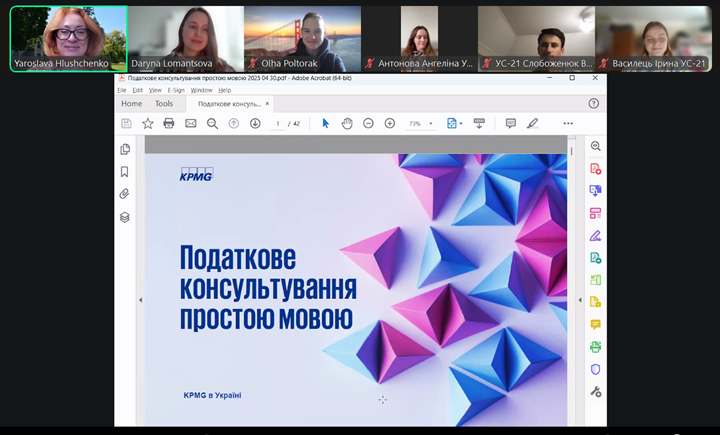The height and width of the screenshot is (435, 720).
Task: Open the Page Thumbnails panel
Action: point(125,149)
